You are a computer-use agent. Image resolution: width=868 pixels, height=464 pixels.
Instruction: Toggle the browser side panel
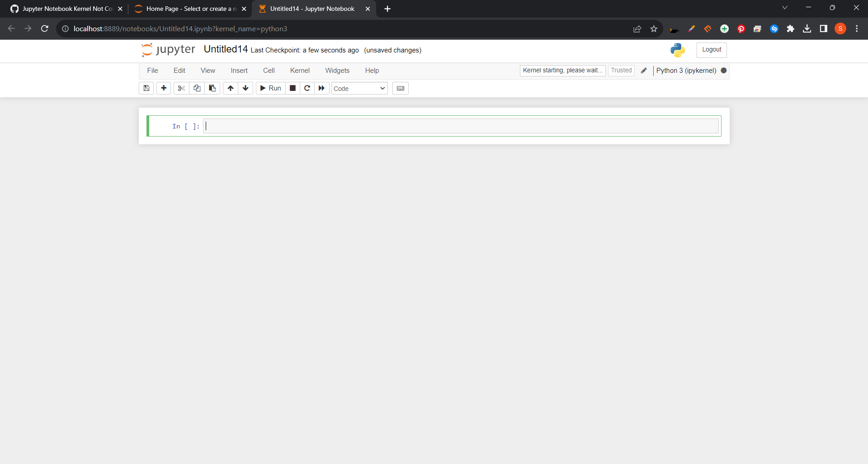823,28
